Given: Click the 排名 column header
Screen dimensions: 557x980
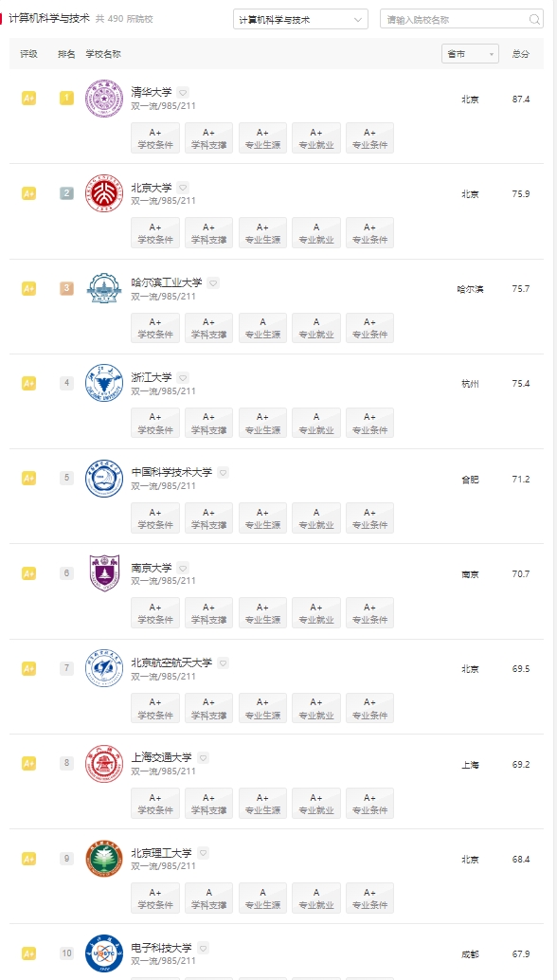Looking at the screenshot, I should coord(66,54).
